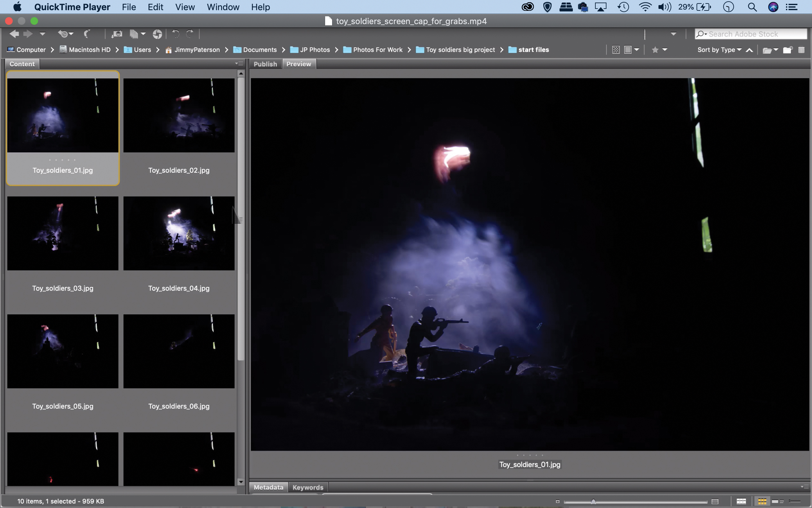Open the Content panel flyout menu
The width and height of the screenshot is (812, 508).
(239, 63)
